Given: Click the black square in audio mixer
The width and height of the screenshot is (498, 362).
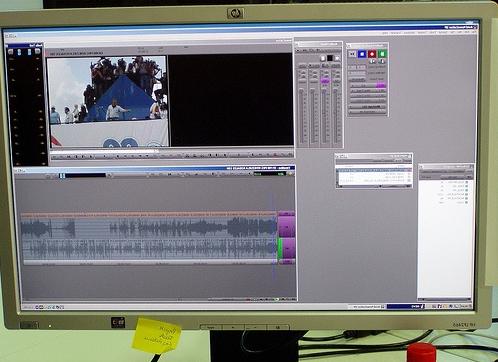Looking at the screenshot, I should (330, 58).
